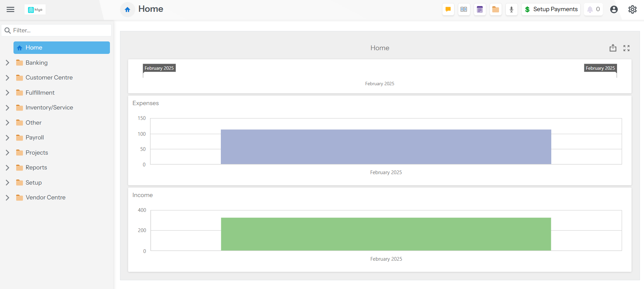
Task: Open the Payroll folder item
Action: click(62, 137)
